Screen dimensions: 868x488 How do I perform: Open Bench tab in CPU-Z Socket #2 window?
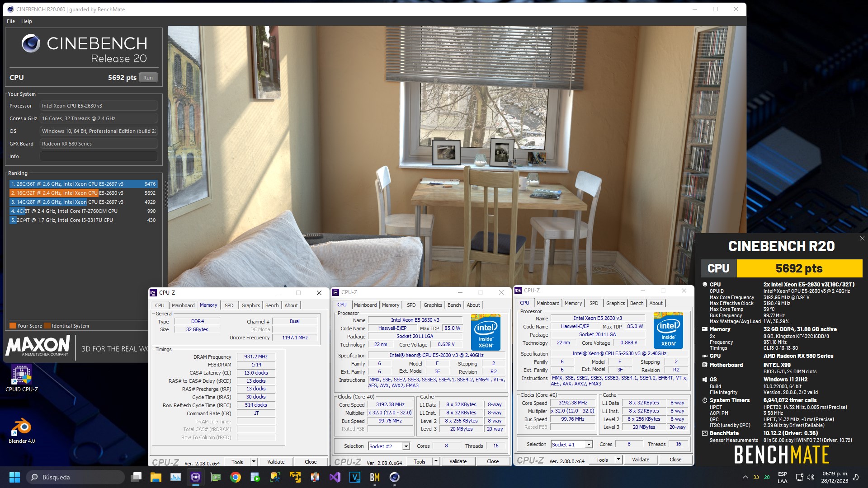454,305
